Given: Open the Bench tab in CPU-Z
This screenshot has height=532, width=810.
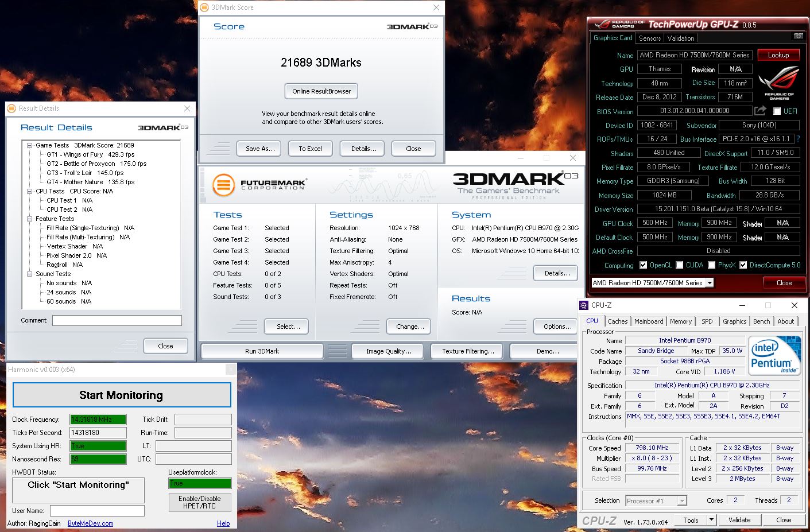Looking at the screenshot, I should coord(762,321).
